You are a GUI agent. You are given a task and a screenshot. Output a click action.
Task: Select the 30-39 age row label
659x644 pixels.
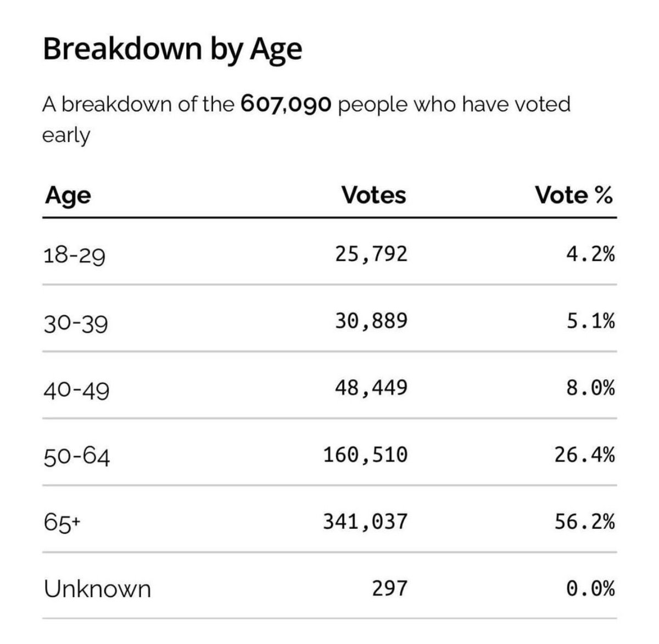tap(76, 323)
